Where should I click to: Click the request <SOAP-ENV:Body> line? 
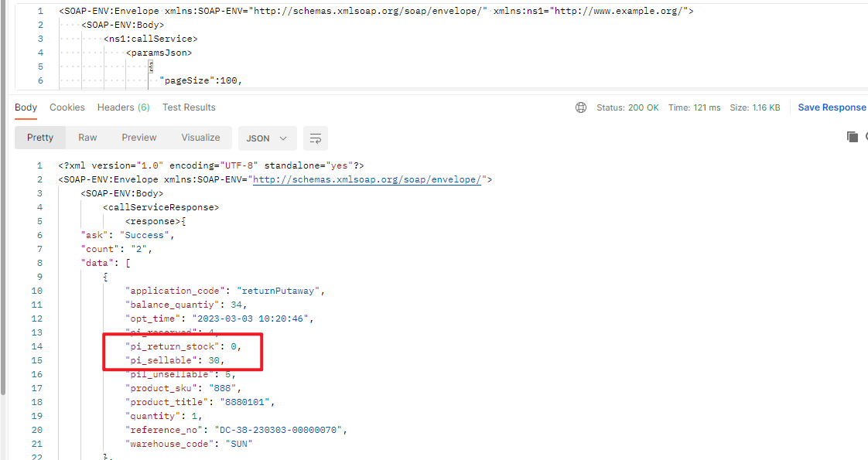(x=123, y=25)
